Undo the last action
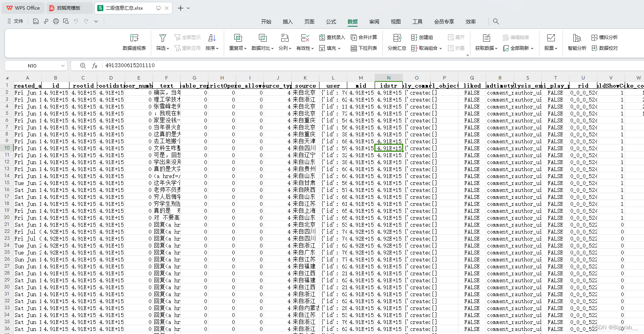The image size is (644, 334). tap(76, 22)
